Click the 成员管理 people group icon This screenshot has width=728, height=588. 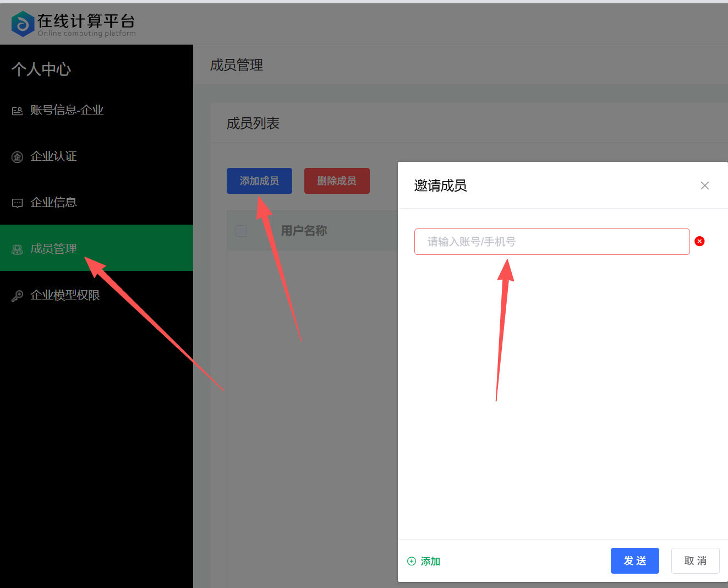(18, 249)
